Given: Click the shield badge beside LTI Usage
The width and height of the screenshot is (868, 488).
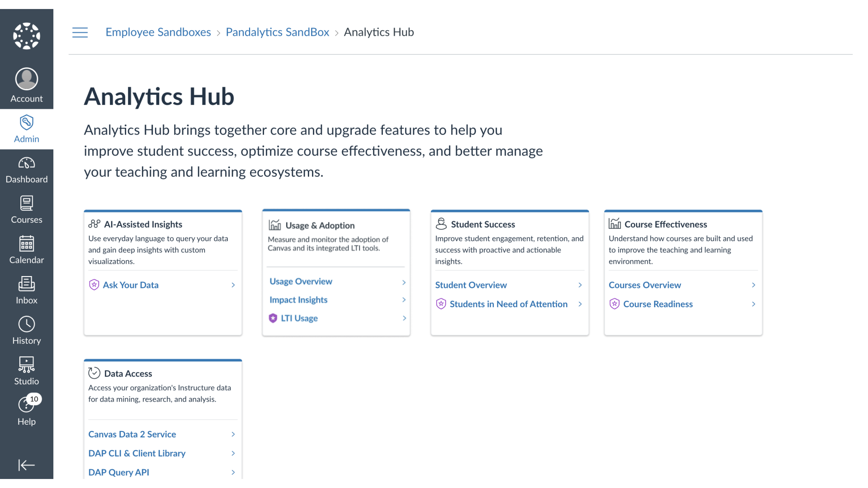Looking at the screenshot, I should pyautogui.click(x=273, y=318).
